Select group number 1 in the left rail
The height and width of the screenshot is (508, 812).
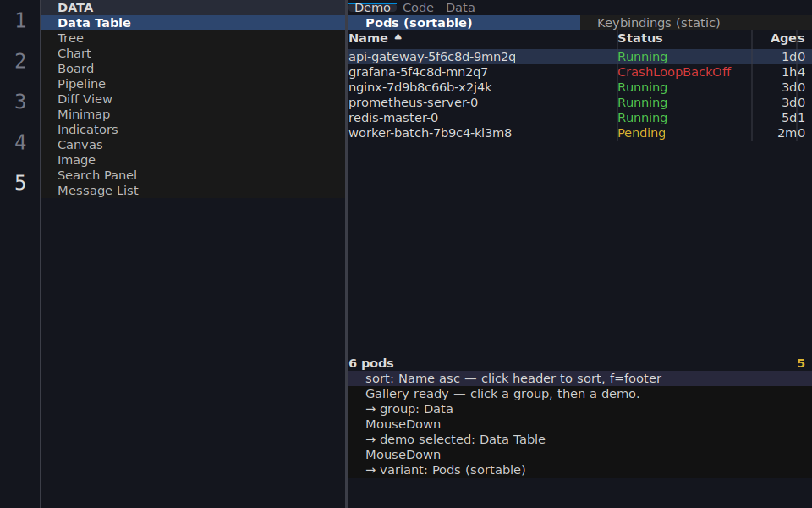[x=20, y=20]
